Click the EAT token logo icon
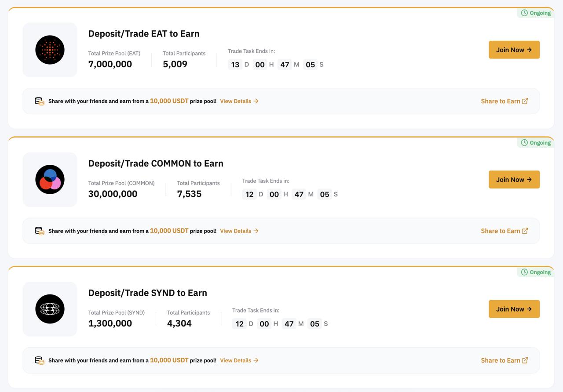The width and height of the screenshot is (563, 392). tap(50, 50)
